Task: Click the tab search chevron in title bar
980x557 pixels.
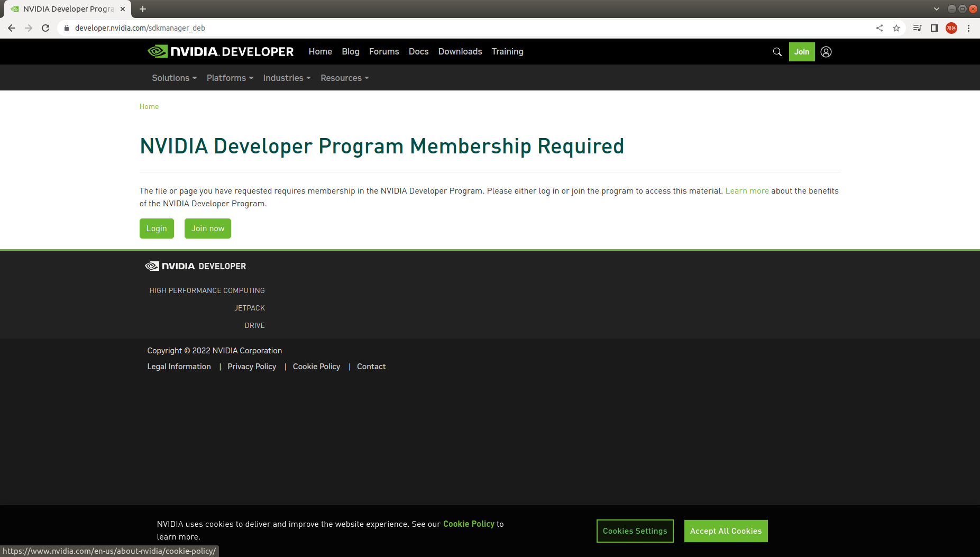Action: pos(937,9)
